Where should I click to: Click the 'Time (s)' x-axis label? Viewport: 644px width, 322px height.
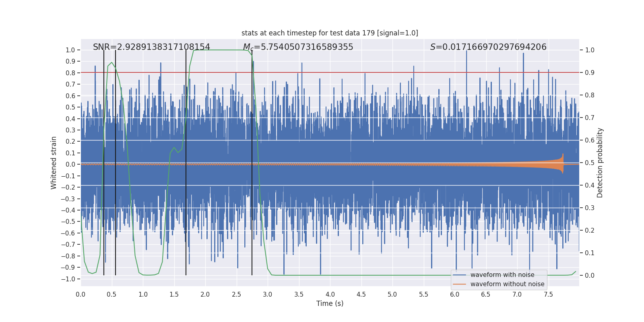point(330,303)
